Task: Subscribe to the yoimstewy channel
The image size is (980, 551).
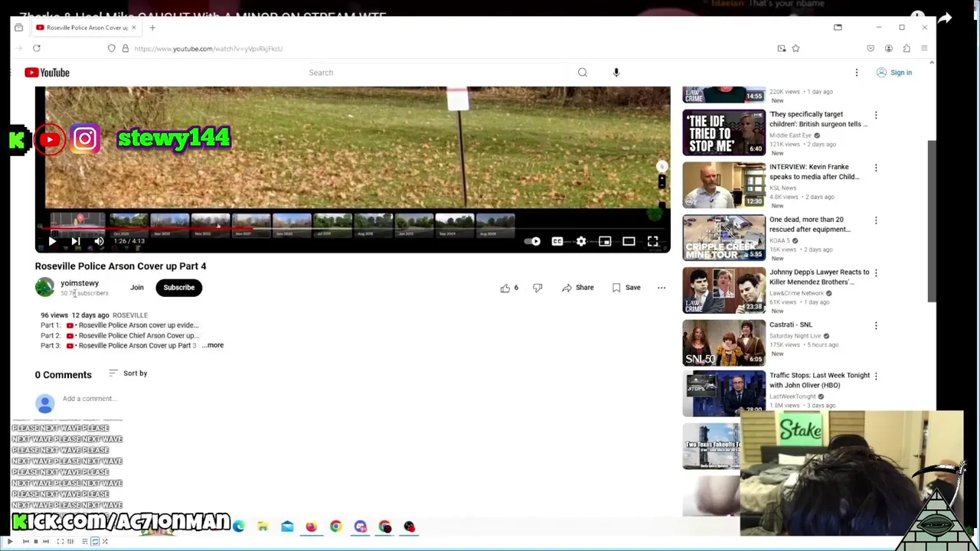Action: click(x=178, y=288)
